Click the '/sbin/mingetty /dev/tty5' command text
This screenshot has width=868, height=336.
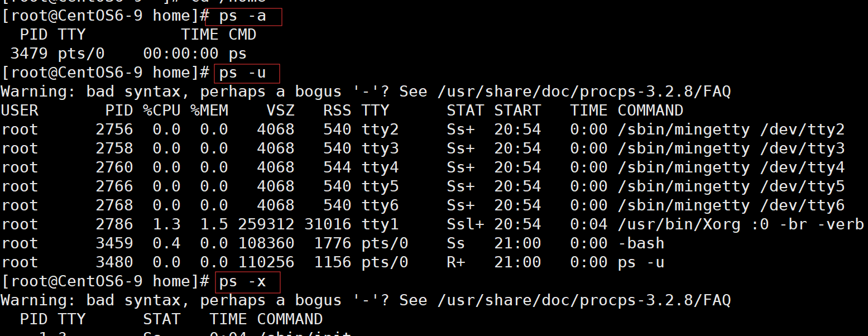click(x=731, y=187)
